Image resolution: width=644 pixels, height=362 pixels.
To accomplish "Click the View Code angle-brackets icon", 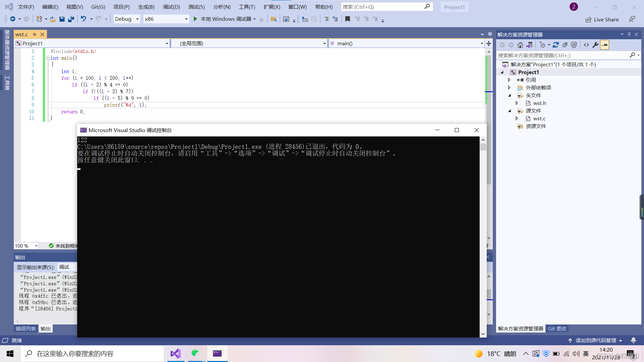I will (586, 45).
